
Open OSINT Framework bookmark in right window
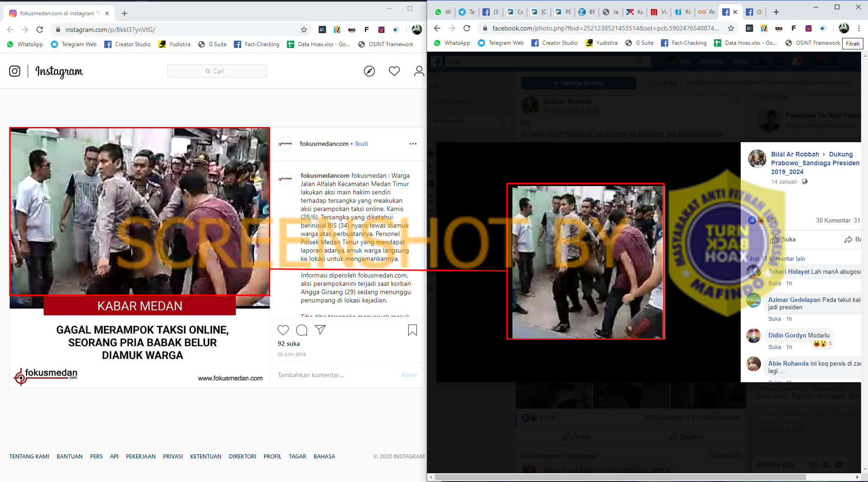(813, 43)
